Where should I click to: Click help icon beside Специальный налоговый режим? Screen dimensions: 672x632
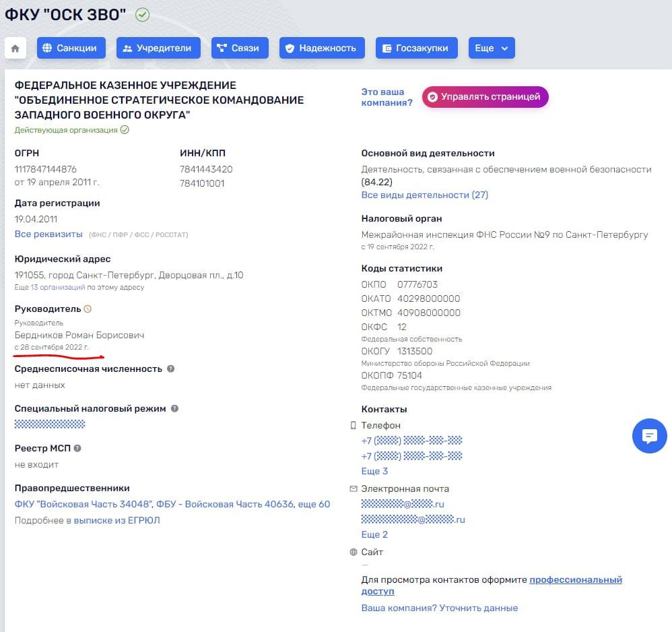[174, 408]
